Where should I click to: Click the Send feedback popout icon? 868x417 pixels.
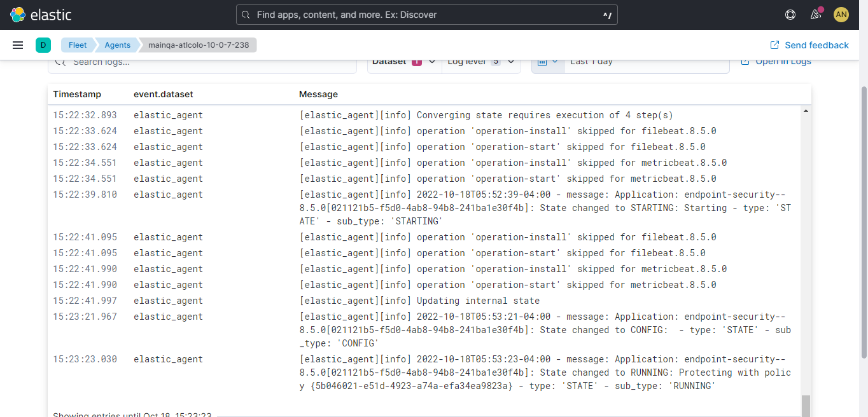[x=774, y=45]
